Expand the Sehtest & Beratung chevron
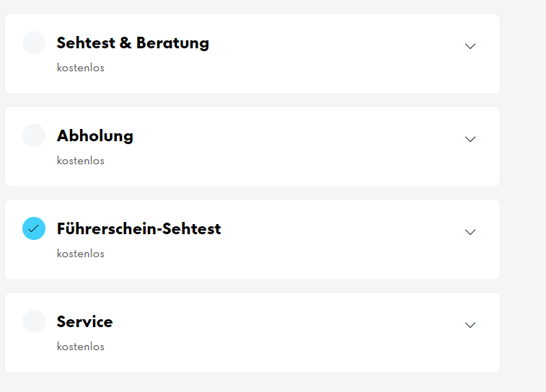The image size is (546, 392). pyautogui.click(x=470, y=46)
